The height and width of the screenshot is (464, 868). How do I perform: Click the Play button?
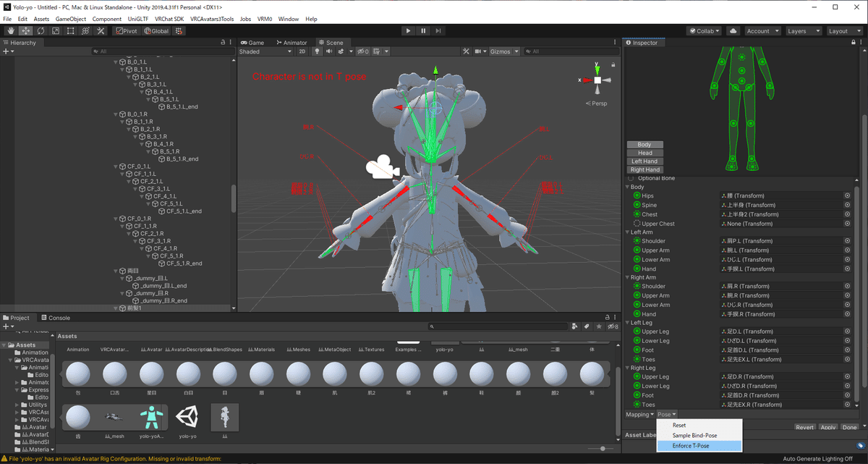[408, 31]
